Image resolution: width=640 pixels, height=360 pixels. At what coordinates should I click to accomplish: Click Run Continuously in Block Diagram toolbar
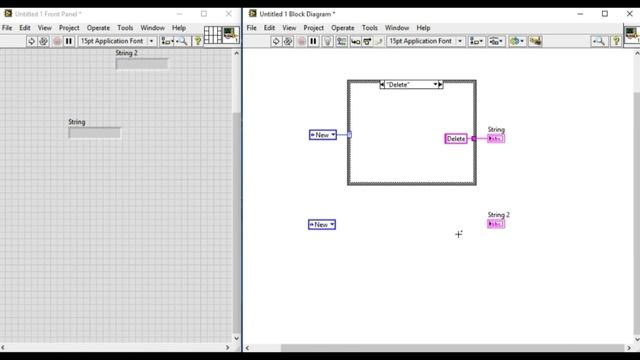[288, 41]
